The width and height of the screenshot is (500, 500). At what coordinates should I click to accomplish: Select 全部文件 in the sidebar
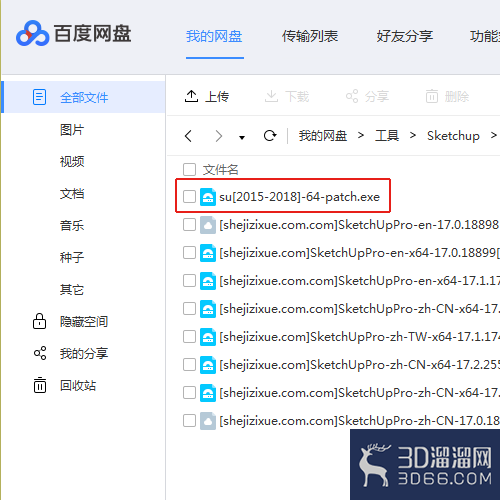[83, 97]
